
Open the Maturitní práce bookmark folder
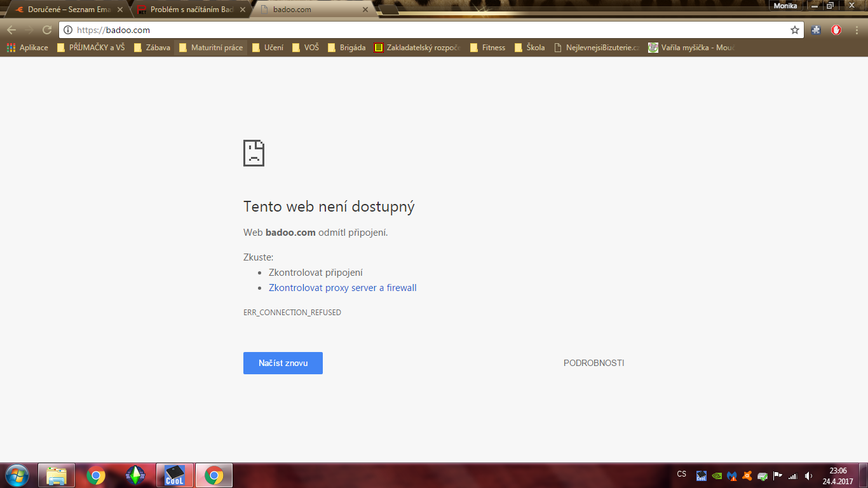coord(211,48)
